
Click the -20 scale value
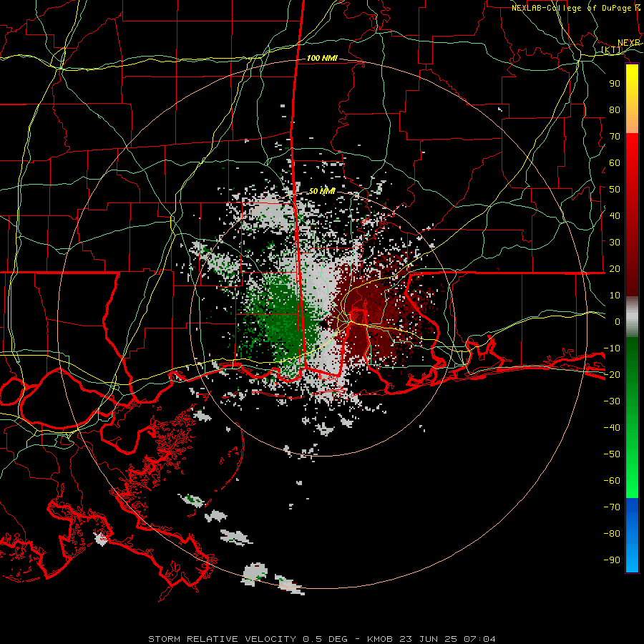612,374
